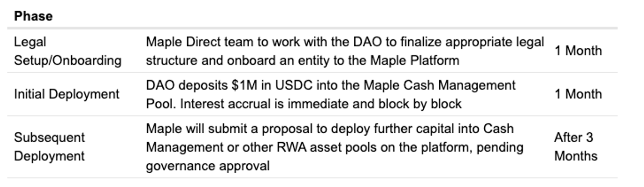
Task: Click the "Initial Deployment" phase cell
Action: [67, 94]
